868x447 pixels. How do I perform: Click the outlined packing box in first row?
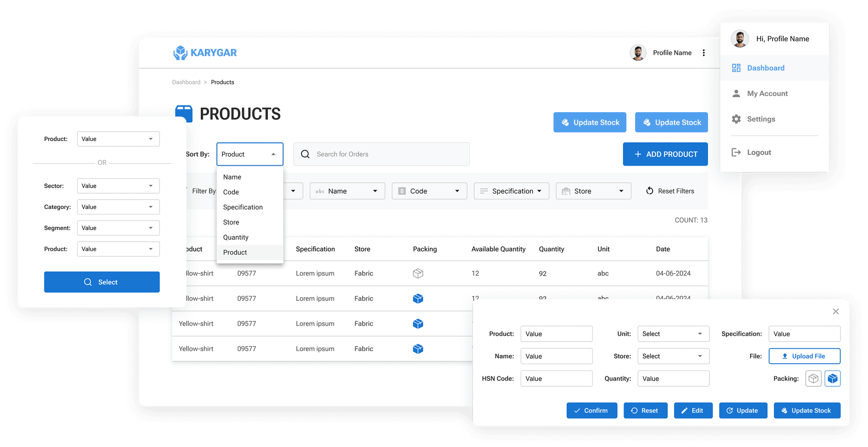coord(418,273)
